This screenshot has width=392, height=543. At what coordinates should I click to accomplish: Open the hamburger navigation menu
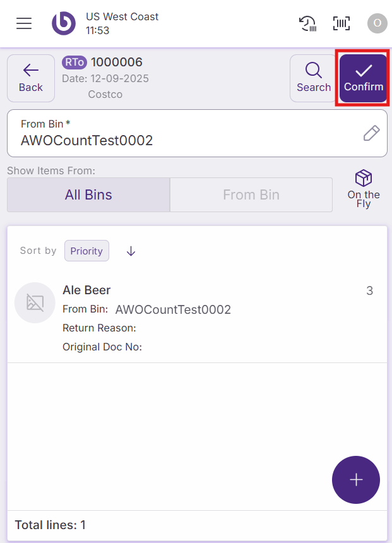(x=24, y=23)
